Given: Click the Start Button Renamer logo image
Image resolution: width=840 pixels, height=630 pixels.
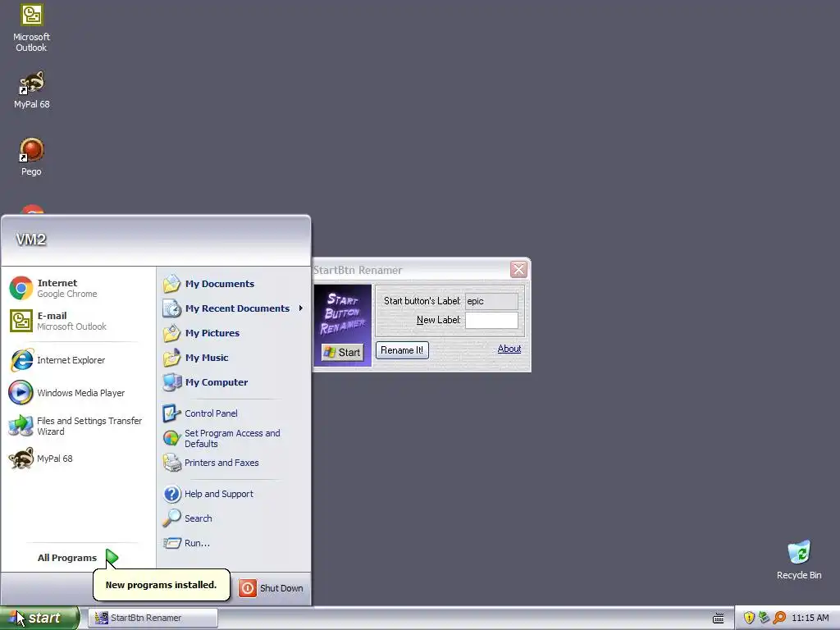Looking at the screenshot, I should (x=342, y=325).
